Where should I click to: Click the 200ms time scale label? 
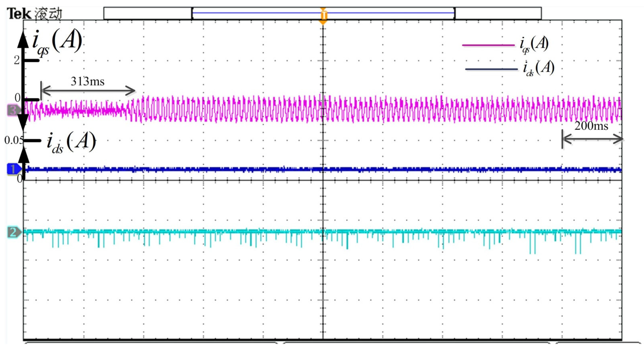coord(591,126)
